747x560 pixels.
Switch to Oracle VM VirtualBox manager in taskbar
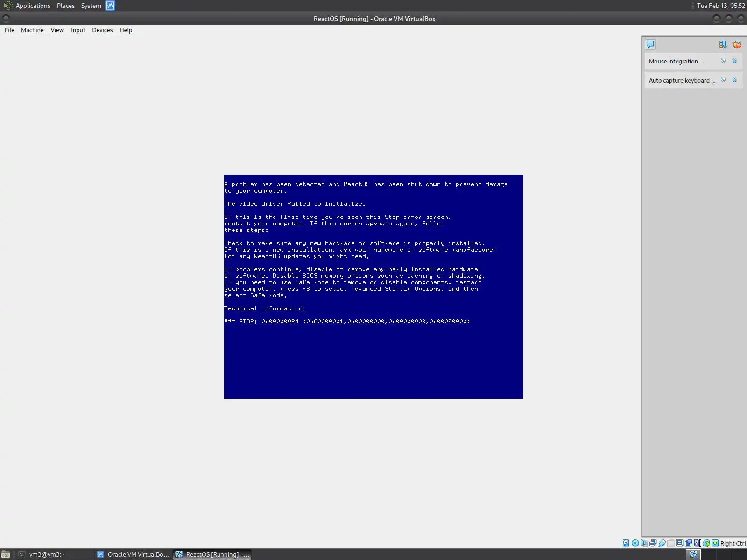[x=134, y=554]
